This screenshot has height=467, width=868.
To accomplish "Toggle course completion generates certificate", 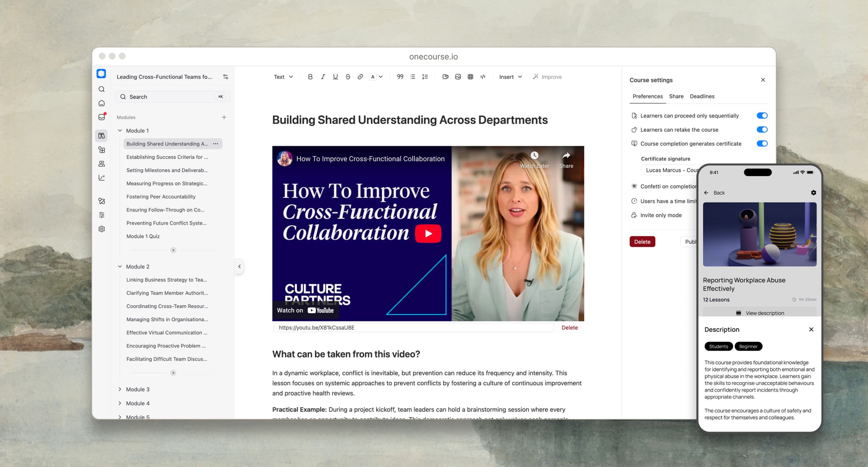I will [x=762, y=144].
